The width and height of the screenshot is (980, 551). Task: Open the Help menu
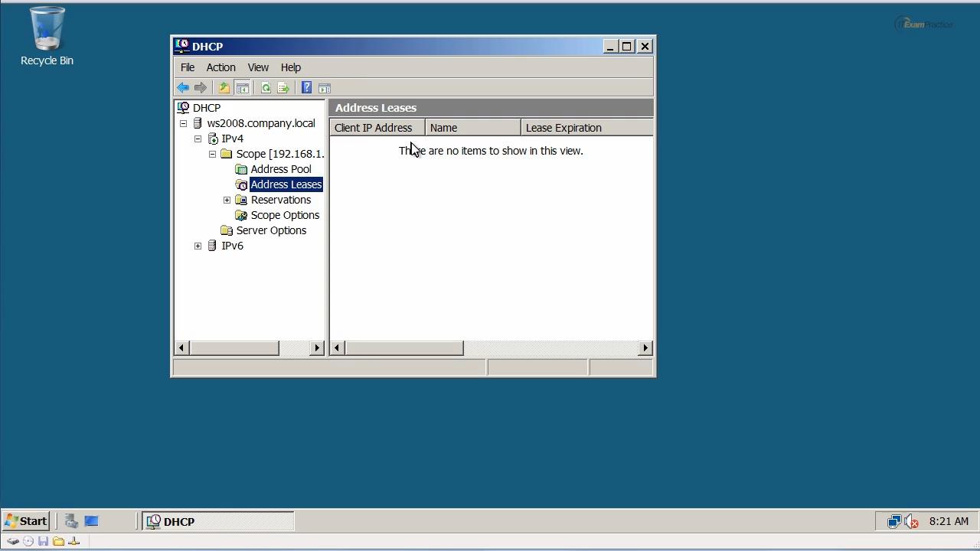[291, 67]
